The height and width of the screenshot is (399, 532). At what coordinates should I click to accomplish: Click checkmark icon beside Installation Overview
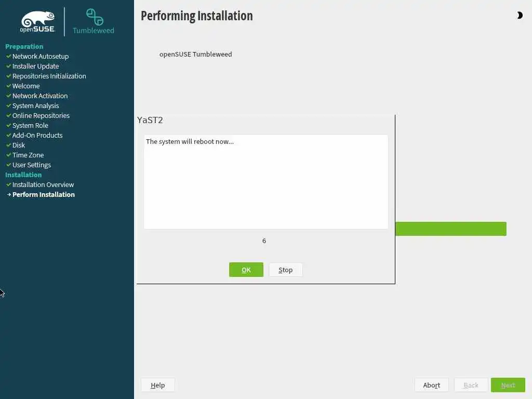coord(8,184)
